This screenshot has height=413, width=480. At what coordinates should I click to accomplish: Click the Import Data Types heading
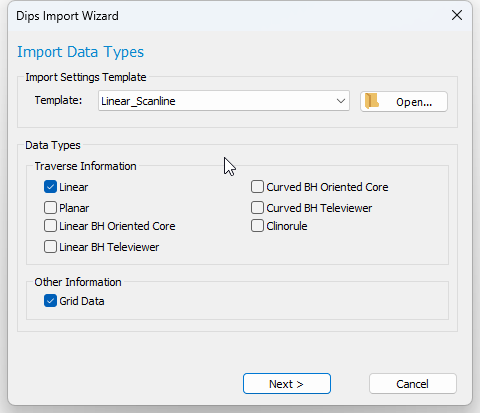coord(80,52)
